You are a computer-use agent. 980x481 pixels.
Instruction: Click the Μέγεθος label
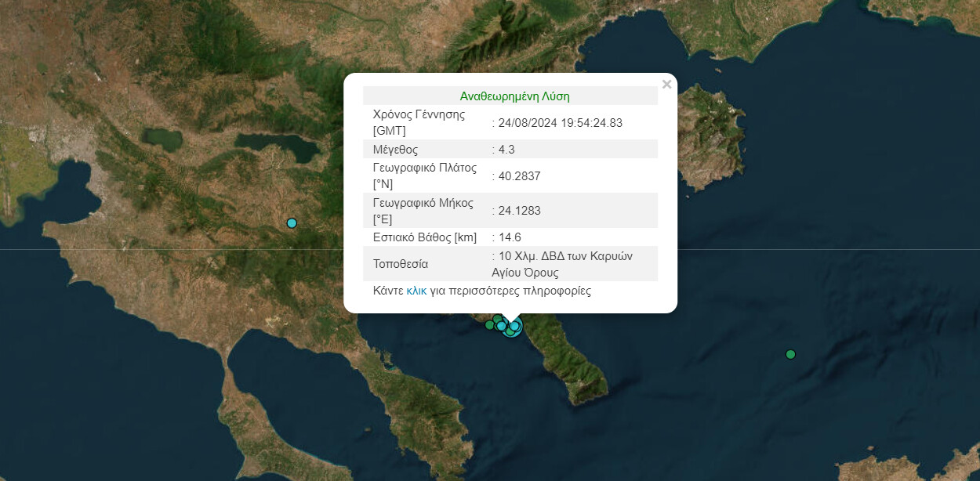396,149
